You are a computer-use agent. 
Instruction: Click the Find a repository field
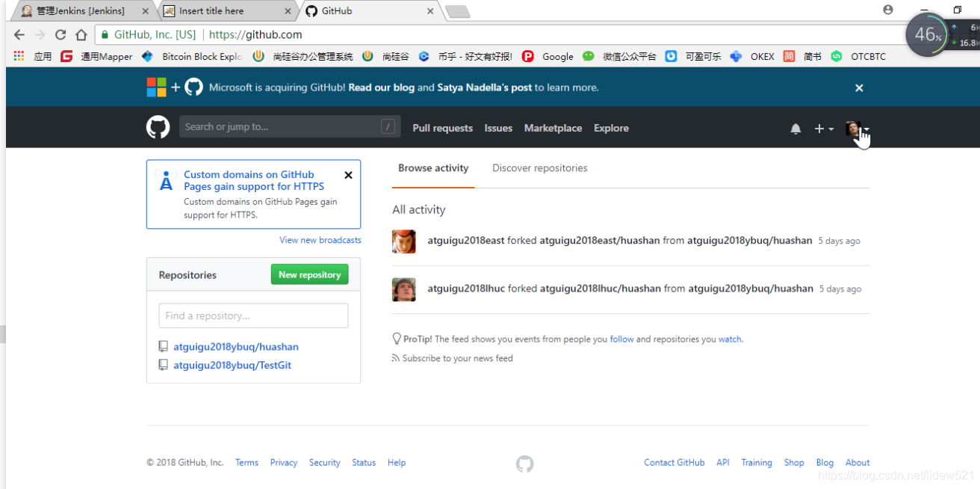[x=253, y=316]
